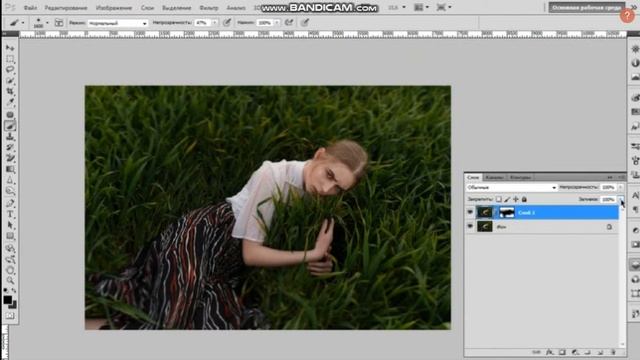
Task: Create new adjustment layer
Action: pos(575,352)
